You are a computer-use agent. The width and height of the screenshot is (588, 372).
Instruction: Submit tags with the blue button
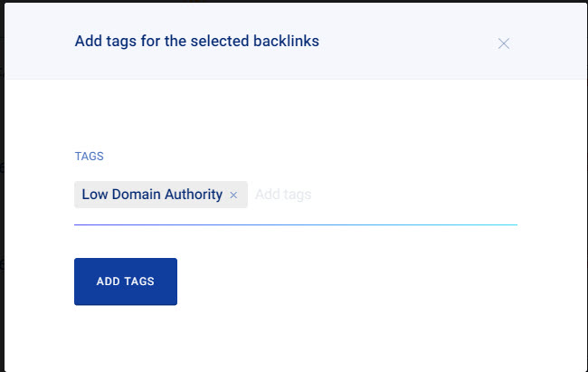click(125, 281)
